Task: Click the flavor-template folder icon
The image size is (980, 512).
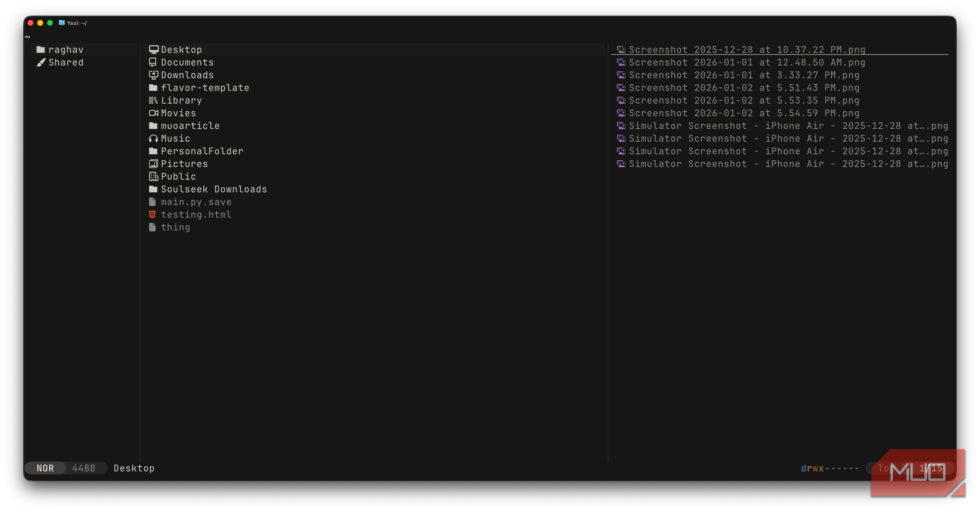Action: point(153,88)
